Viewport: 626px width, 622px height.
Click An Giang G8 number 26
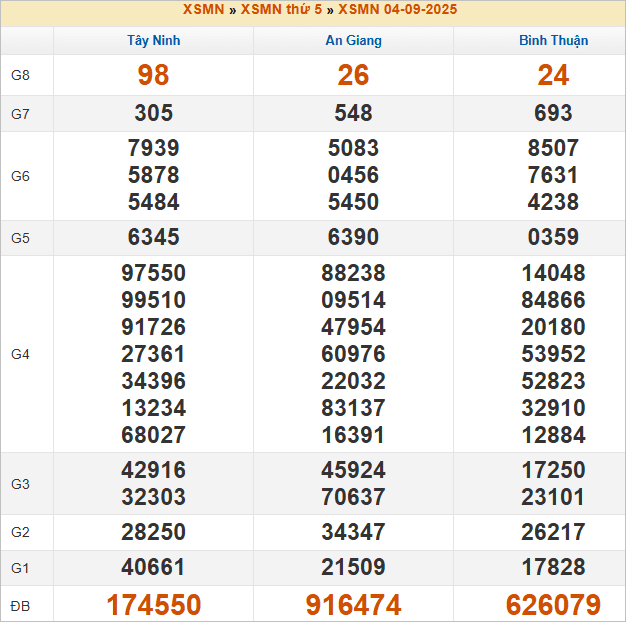pyautogui.click(x=353, y=75)
